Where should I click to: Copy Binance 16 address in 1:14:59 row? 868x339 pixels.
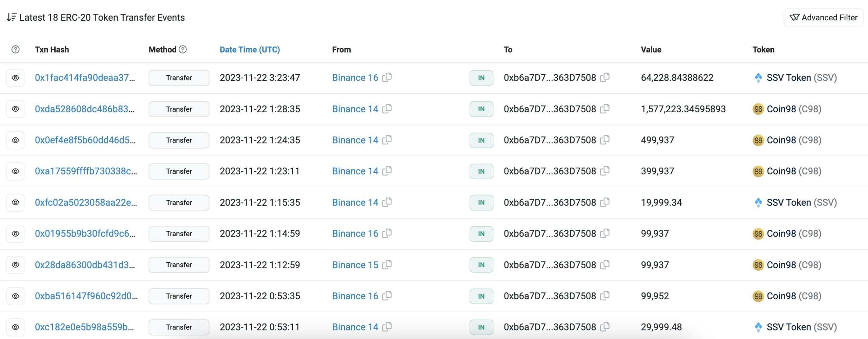pos(387,233)
